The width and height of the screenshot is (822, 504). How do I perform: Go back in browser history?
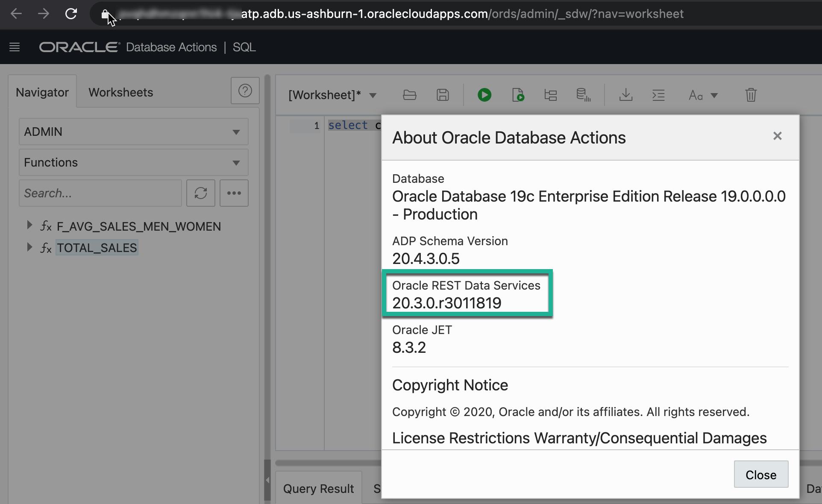[x=16, y=14]
